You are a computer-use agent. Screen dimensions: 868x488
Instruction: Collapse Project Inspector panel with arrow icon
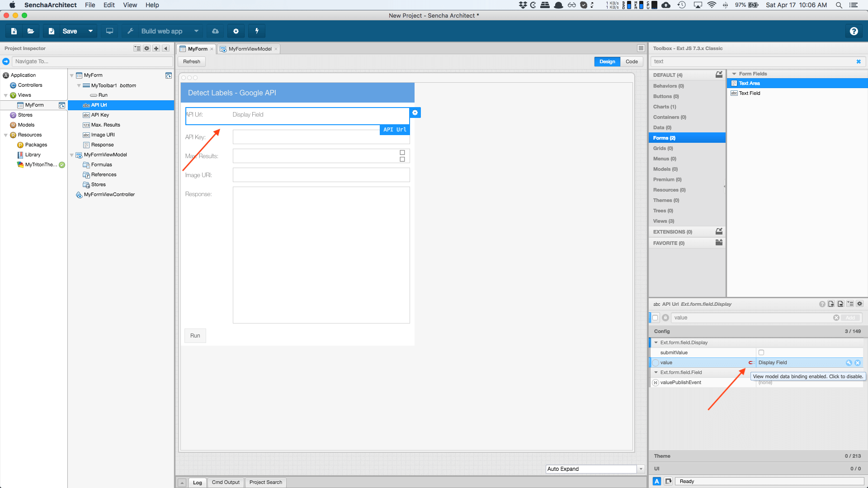(x=165, y=48)
